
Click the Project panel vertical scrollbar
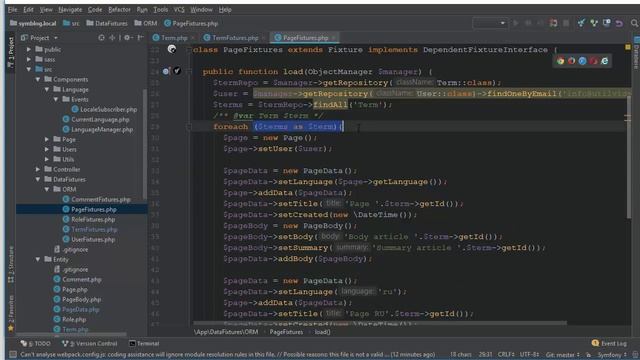point(144,143)
